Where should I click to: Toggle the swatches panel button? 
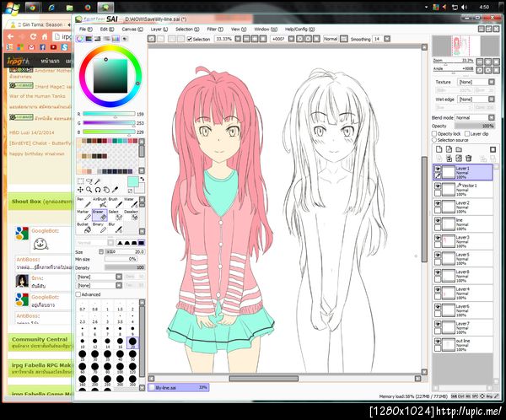click(116, 39)
